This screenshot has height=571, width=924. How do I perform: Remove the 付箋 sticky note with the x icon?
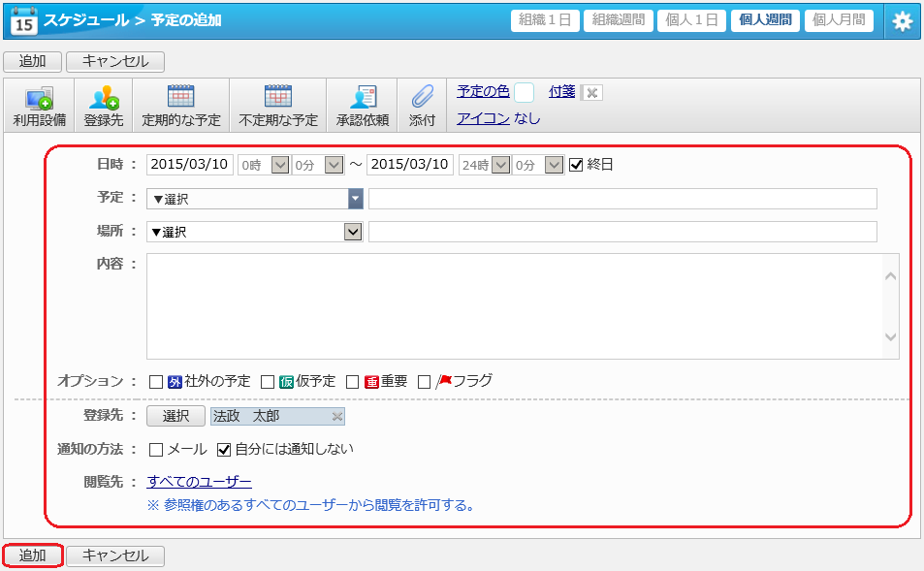click(591, 93)
